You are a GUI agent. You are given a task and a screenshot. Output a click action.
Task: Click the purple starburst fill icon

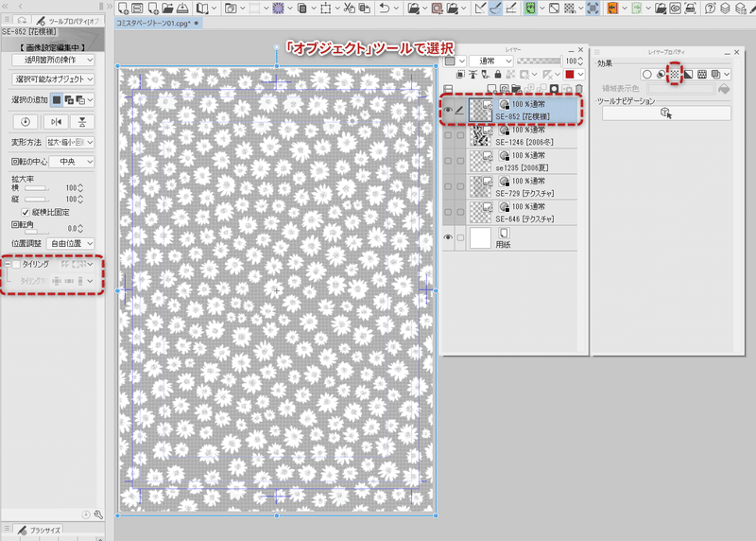click(x=278, y=8)
